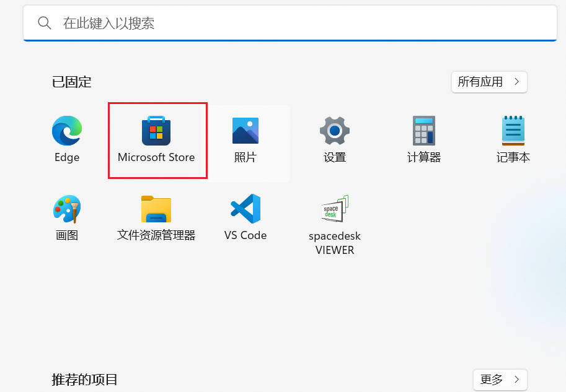Launch VS Code from pinned apps
The width and height of the screenshot is (566, 392).
point(245,209)
